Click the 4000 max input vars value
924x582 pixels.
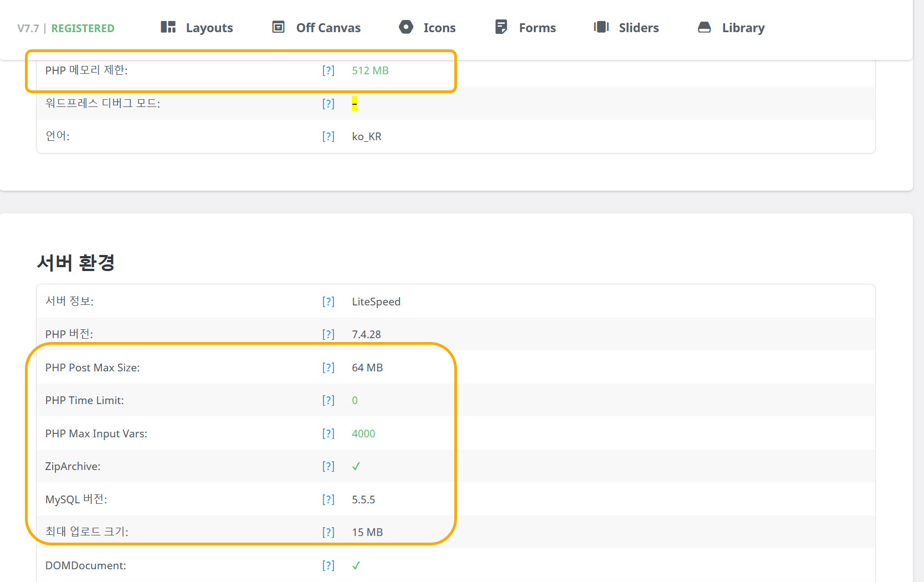click(x=363, y=433)
